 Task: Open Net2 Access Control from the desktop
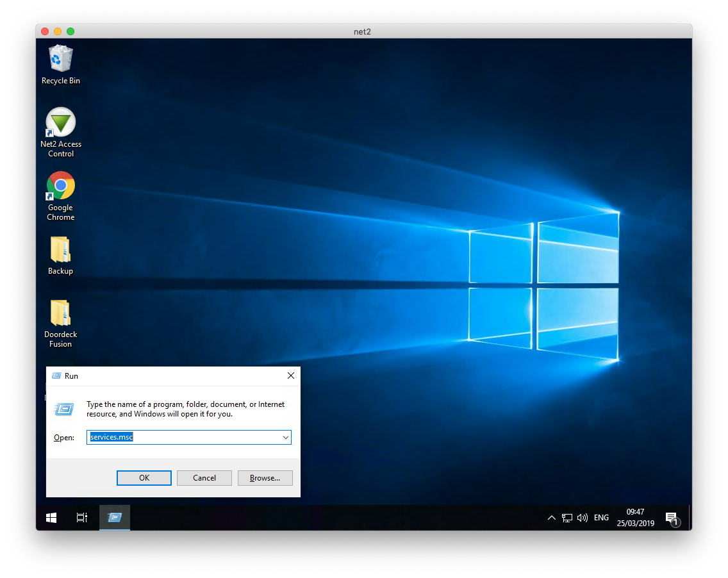point(60,122)
